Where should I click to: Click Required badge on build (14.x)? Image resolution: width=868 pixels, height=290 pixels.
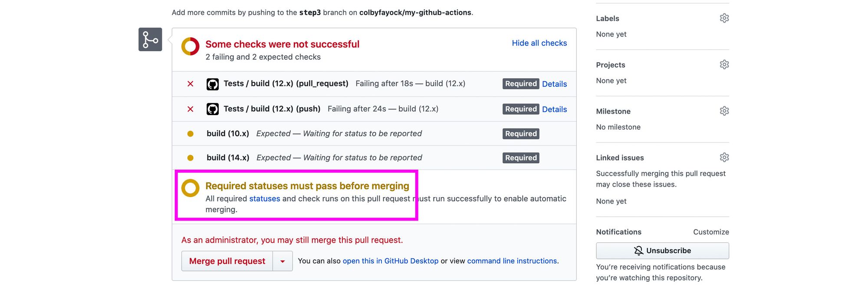click(x=521, y=158)
